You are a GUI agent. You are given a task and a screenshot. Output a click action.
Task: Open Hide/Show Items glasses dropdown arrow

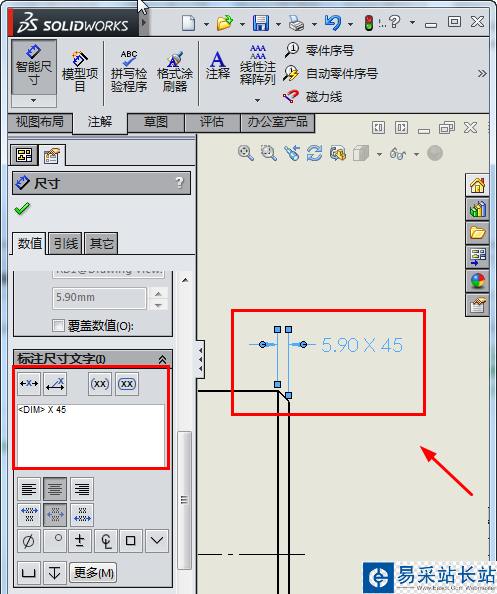coord(416,154)
